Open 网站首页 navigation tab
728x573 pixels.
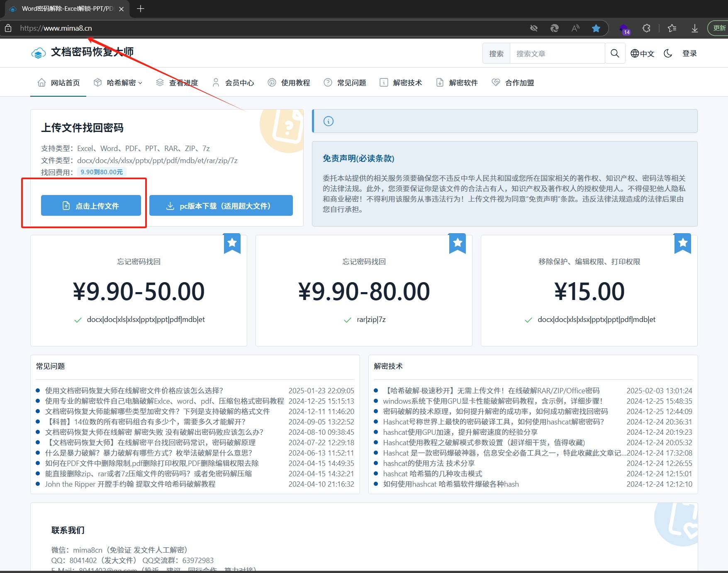point(58,83)
